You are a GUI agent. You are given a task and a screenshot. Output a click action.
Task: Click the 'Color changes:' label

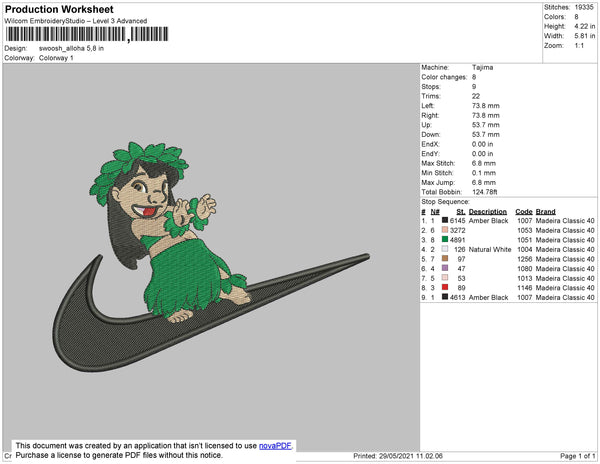click(x=444, y=77)
